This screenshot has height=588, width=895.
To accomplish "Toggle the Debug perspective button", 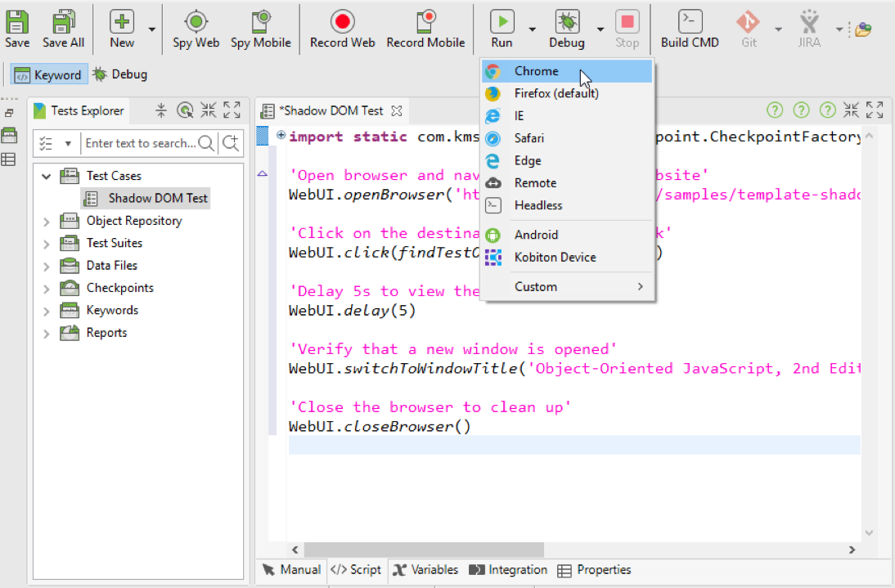I will pos(119,74).
